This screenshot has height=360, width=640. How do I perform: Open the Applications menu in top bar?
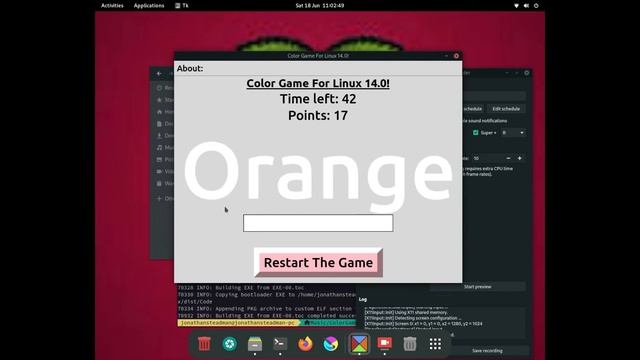(149, 6)
